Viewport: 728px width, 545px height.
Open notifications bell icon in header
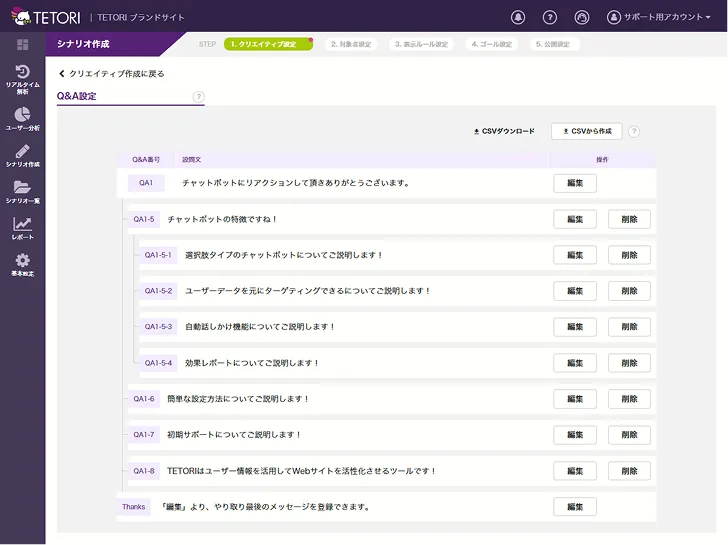(x=517, y=17)
